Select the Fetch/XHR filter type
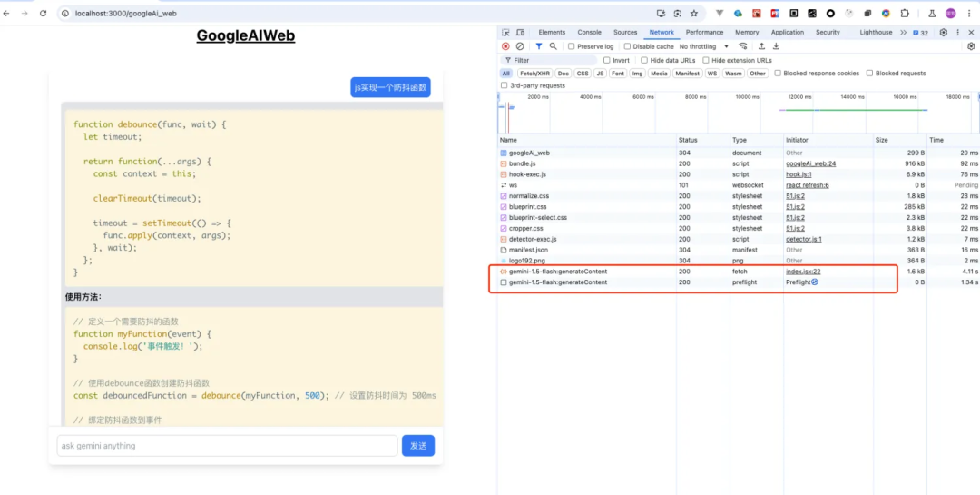This screenshot has width=980, height=495. [x=533, y=74]
